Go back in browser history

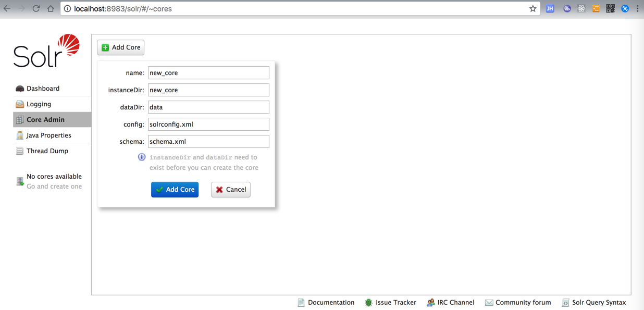(7, 9)
